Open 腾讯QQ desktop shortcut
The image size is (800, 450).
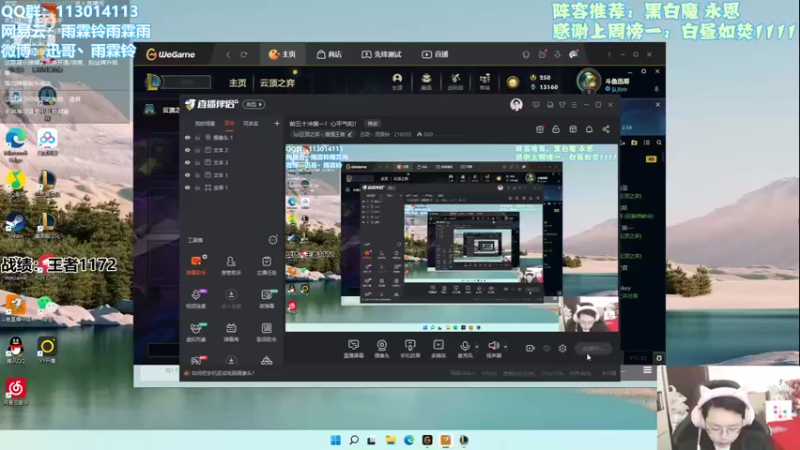coord(15,349)
